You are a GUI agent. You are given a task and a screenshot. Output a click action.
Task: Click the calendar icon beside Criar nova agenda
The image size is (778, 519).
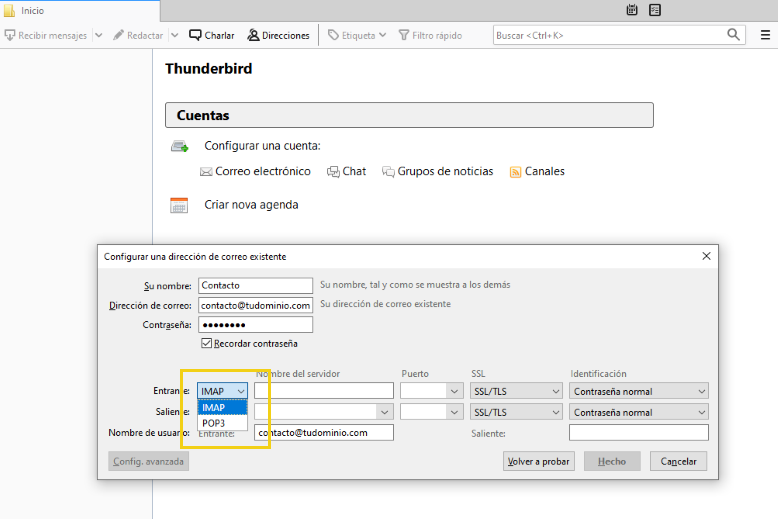(179, 205)
